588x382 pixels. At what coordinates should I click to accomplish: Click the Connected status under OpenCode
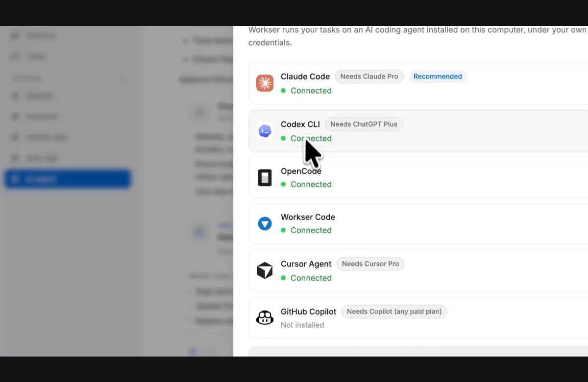[x=306, y=184]
